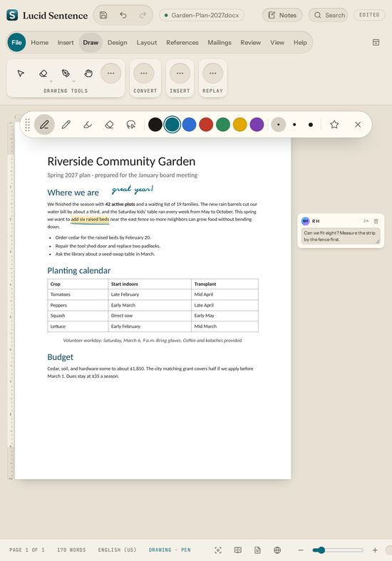Pick the yellow ink color
The image size is (392, 561).
240,125
